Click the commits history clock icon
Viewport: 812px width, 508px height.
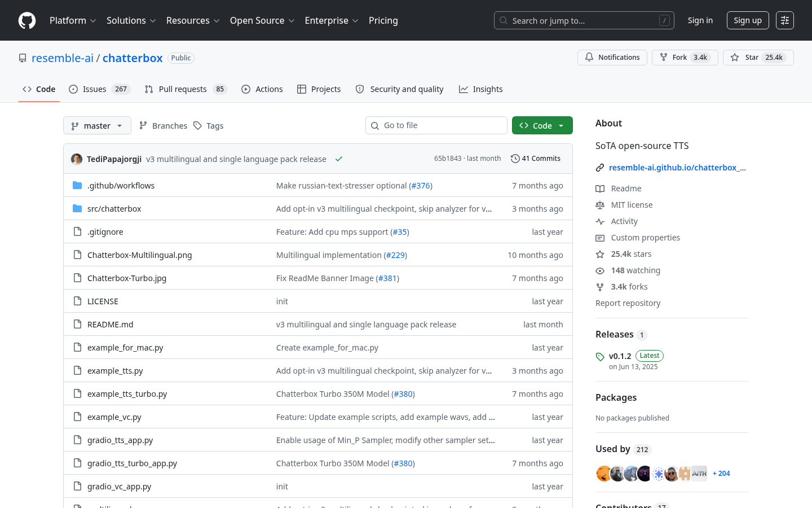515,159
